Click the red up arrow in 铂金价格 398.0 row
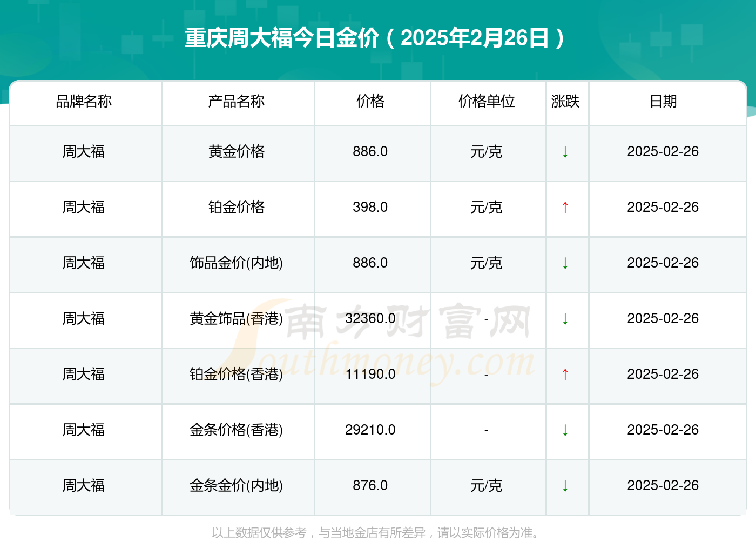This screenshot has width=756, height=541. click(x=565, y=208)
